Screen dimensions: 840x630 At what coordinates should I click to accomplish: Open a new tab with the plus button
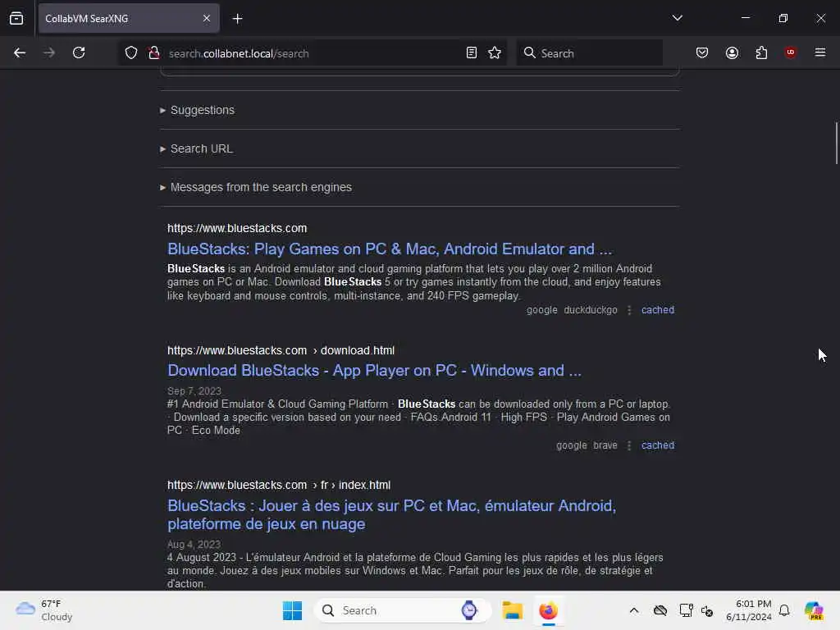pyautogui.click(x=237, y=19)
